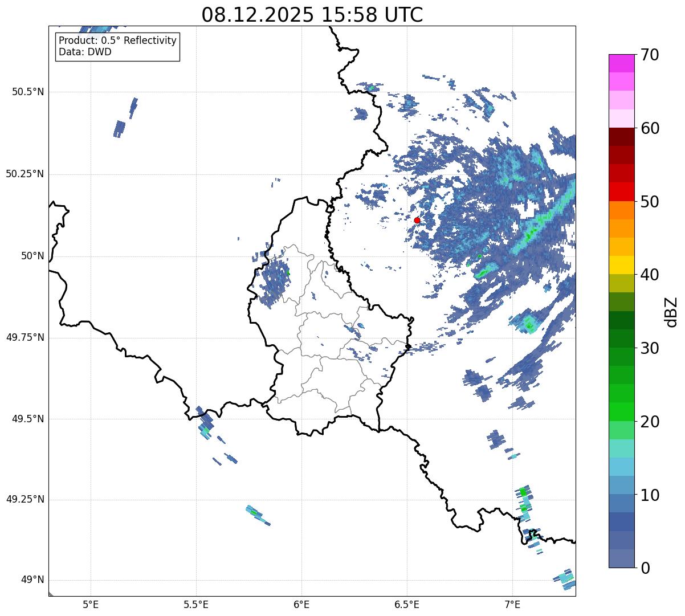Click the '50.5°N' latitude label
The width and height of the screenshot is (685, 616).
[28, 92]
